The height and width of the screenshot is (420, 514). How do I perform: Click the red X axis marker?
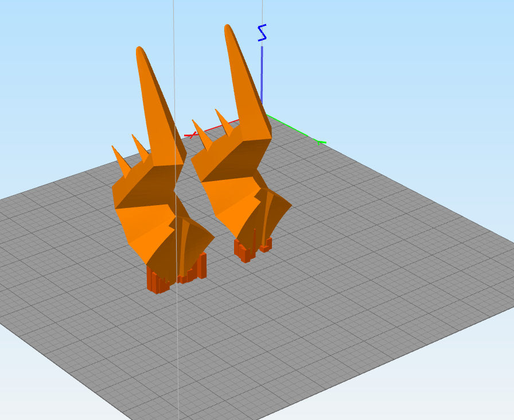point(192,135)
